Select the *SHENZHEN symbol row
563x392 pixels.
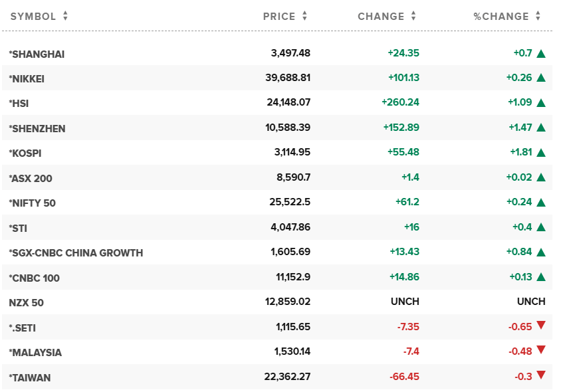(x=37, y=128)
